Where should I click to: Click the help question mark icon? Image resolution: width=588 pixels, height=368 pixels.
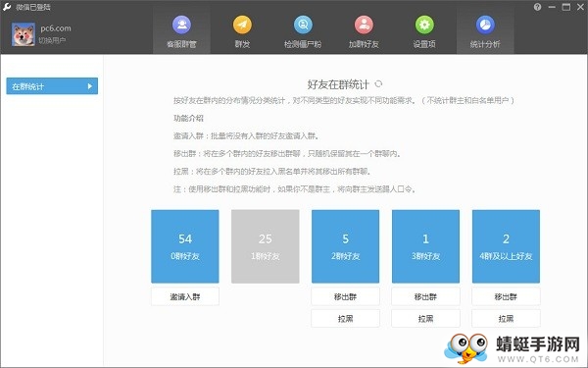(537, 7)
